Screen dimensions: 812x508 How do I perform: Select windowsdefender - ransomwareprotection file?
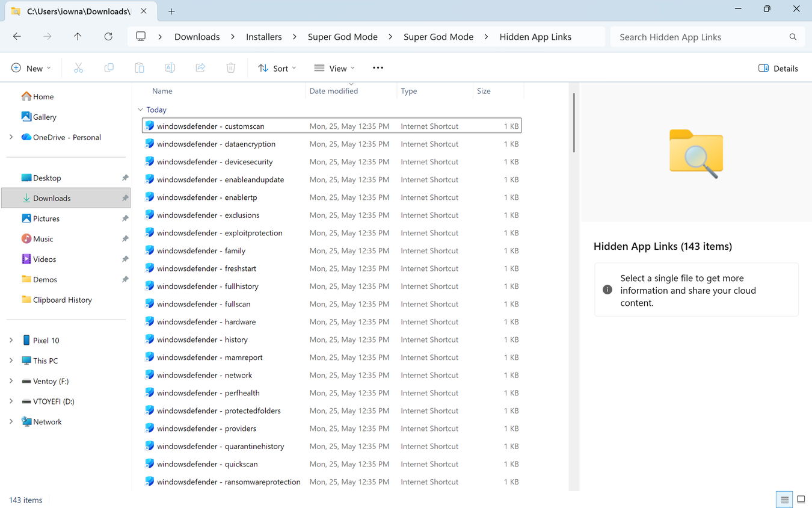331,482
